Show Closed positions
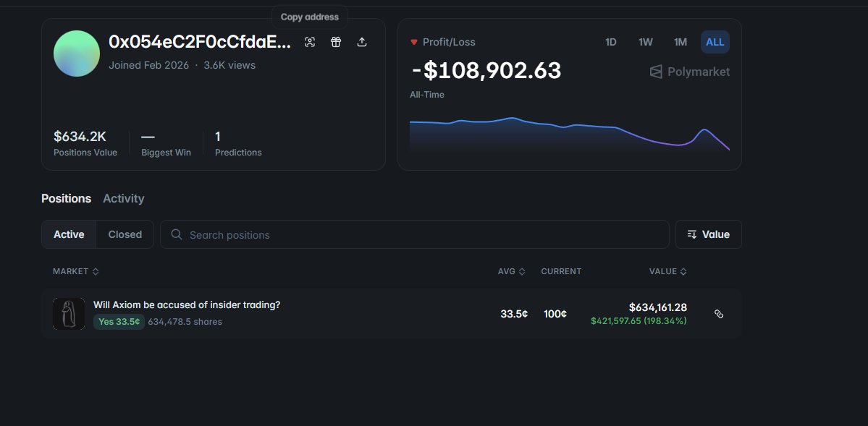The width and height of the screenshot is (868, 426). click(x=125, y=234)
